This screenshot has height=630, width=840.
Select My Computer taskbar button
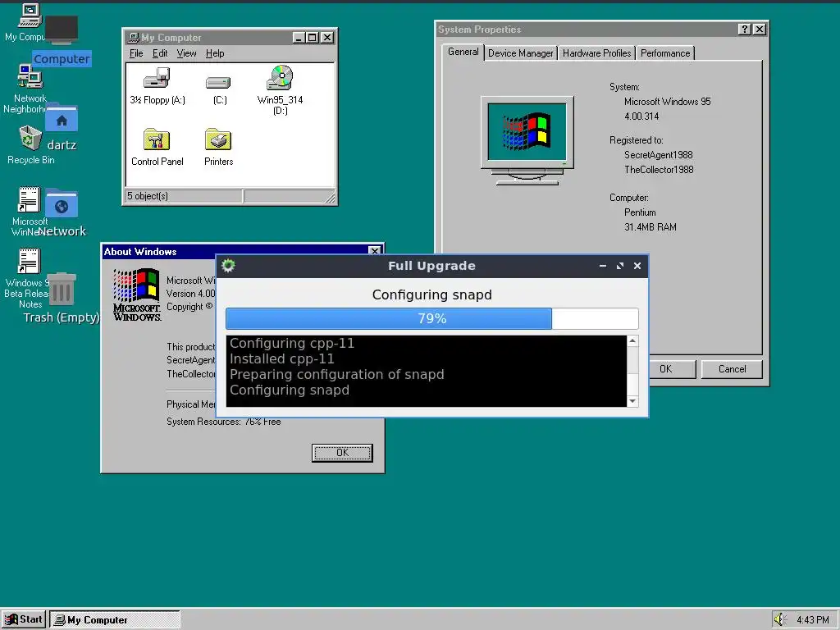coord(115,620)
